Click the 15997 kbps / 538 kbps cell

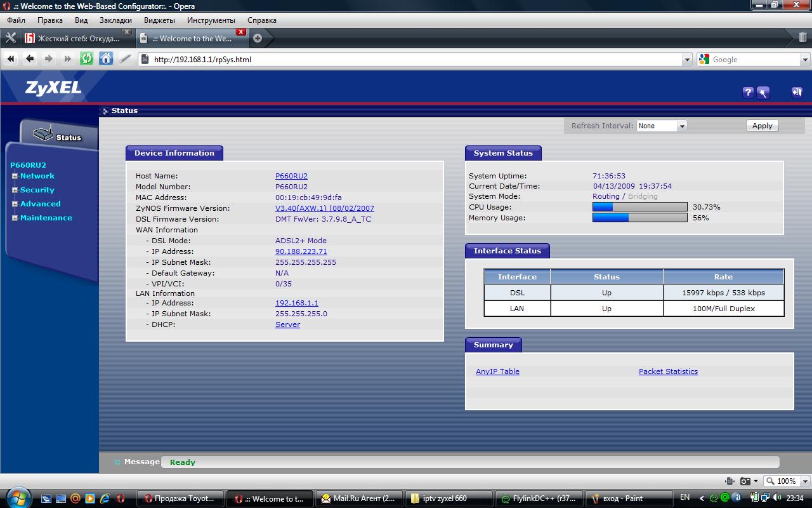click(724, 293)
